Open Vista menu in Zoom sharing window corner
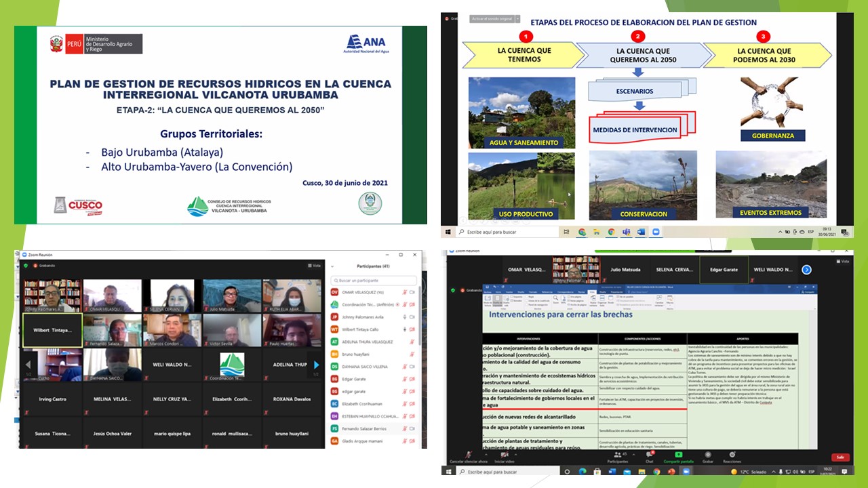This screenshot has height=488, width=868. (843, 262)
